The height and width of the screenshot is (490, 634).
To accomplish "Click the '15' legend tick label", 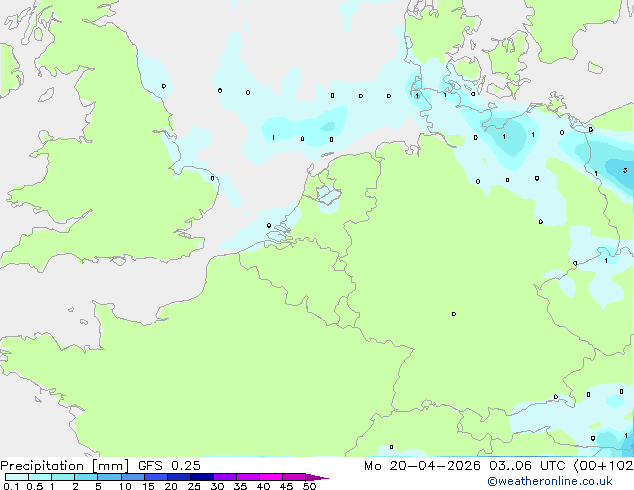I will (x=148, y=486).
